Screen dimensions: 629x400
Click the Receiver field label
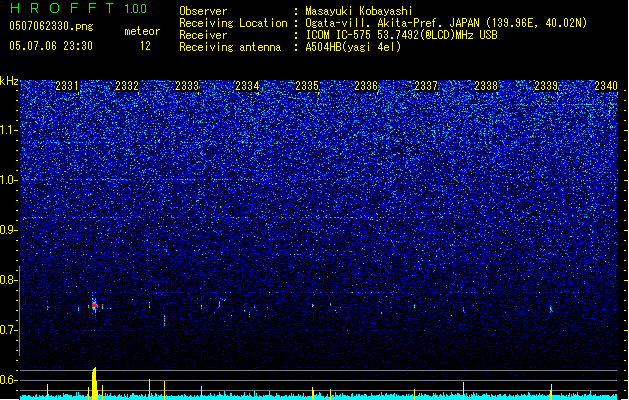[203, 35]
